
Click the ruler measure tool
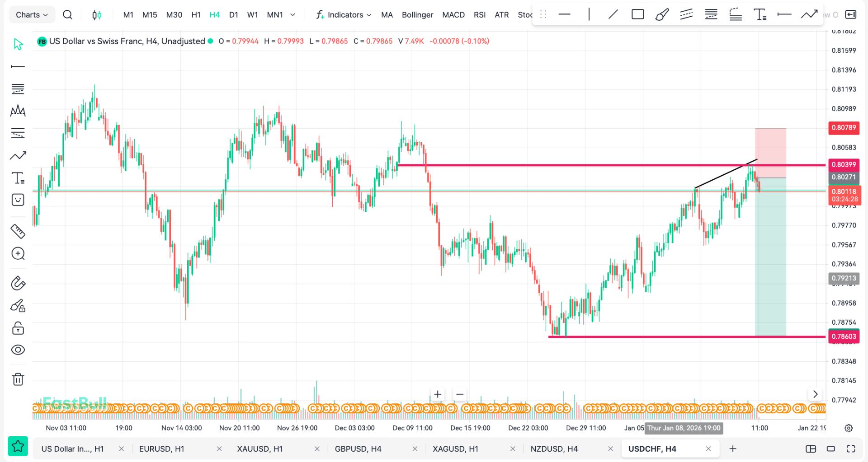[18, 231]
